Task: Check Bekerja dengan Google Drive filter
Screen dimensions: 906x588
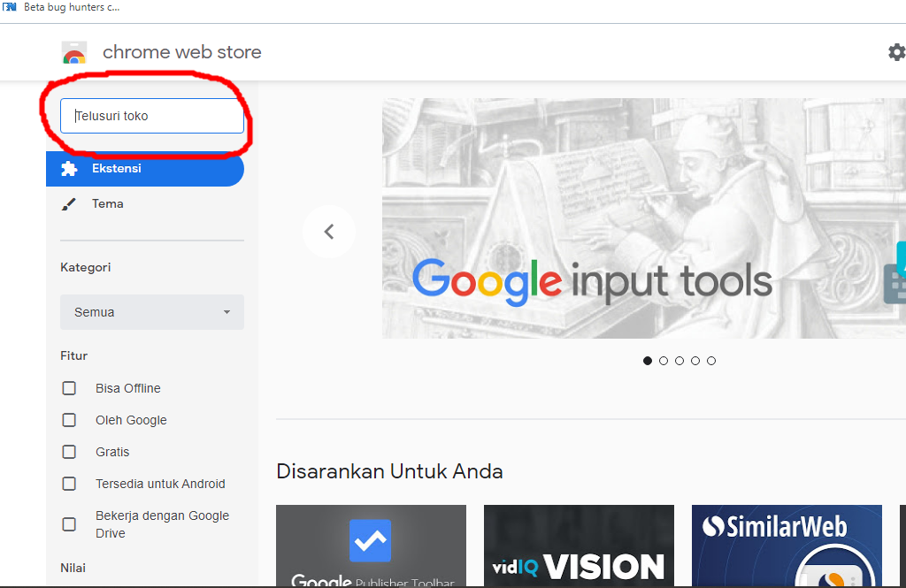Action: 69,524
